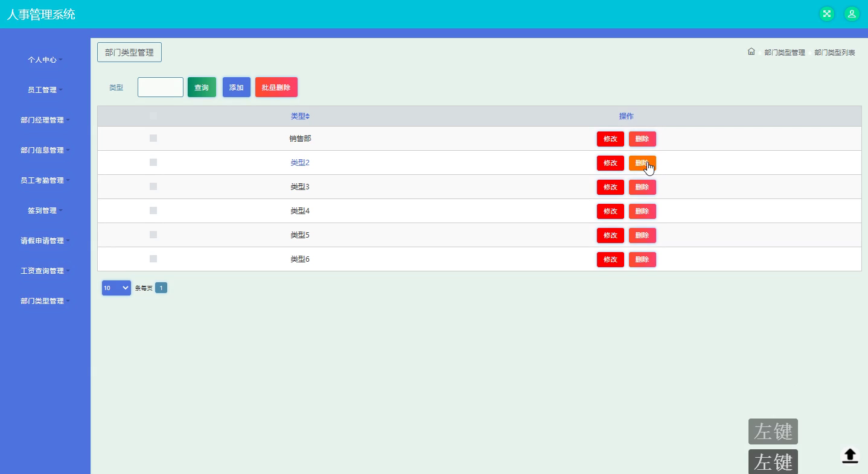Check the 类型4 row checkbox
The image size is (868, 474).
[x=153, y=210]
